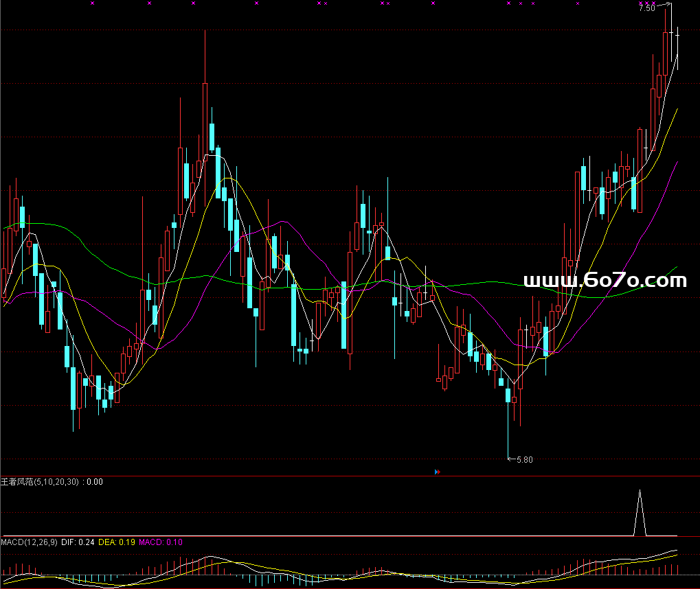700x589 pixels.
Task: Click the candlestick with the 5.80 low wick
Action: pos(508,395)
